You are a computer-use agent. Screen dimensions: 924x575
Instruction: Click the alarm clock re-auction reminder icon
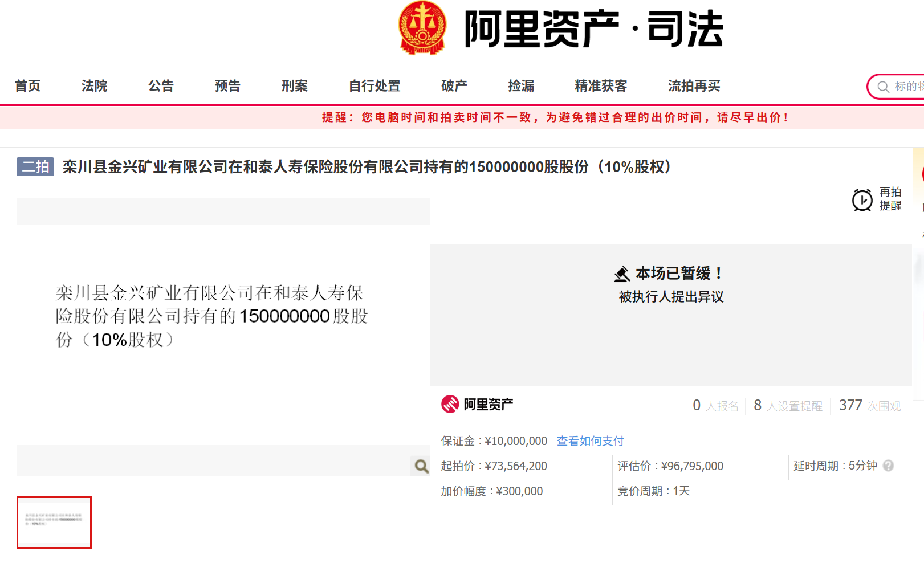(x=862, y=200)
